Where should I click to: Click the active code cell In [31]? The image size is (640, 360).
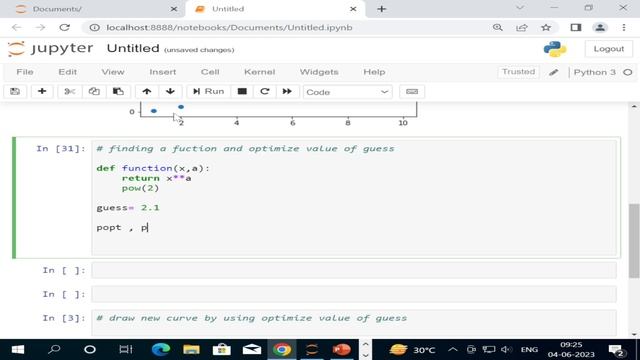(354, 198)
